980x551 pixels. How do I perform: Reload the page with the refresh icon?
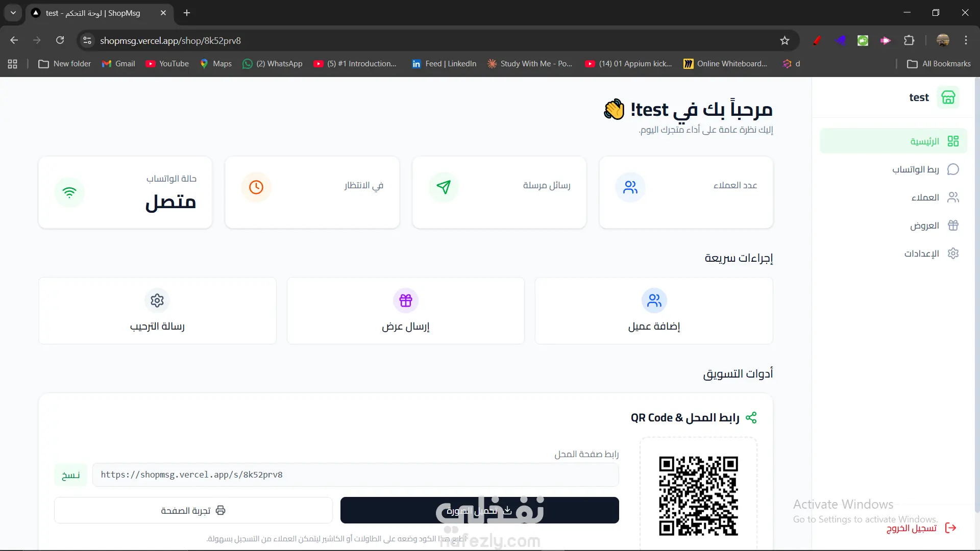pos(60,40)
